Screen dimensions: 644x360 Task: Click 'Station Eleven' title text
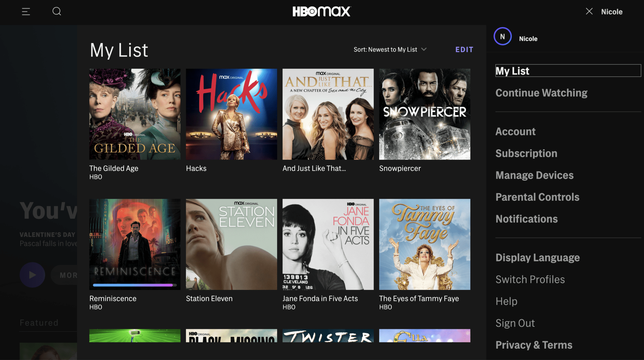209,298
